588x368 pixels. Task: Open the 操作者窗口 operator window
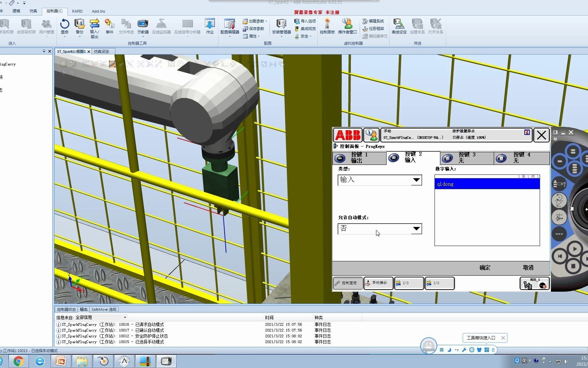coord(347,26)
